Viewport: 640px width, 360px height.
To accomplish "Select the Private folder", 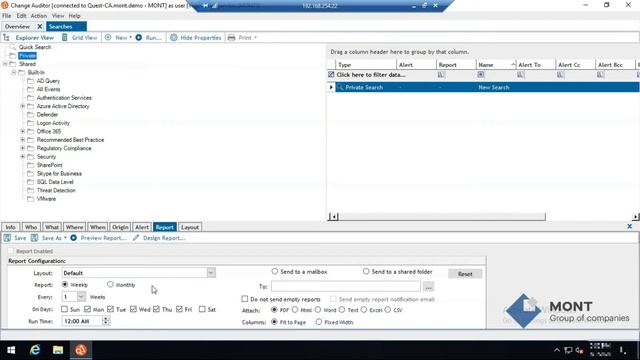I will point(27,56).
